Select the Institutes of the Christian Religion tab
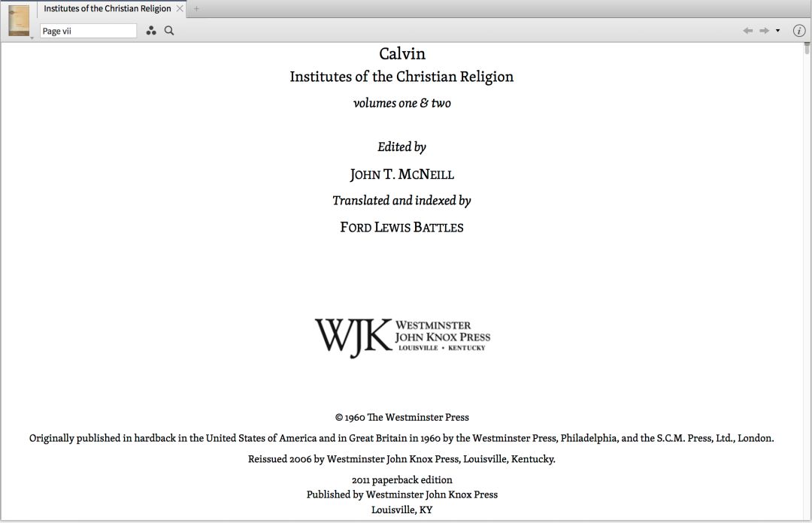The height and width of the screenshot is (523, 812). coord(108,9)
